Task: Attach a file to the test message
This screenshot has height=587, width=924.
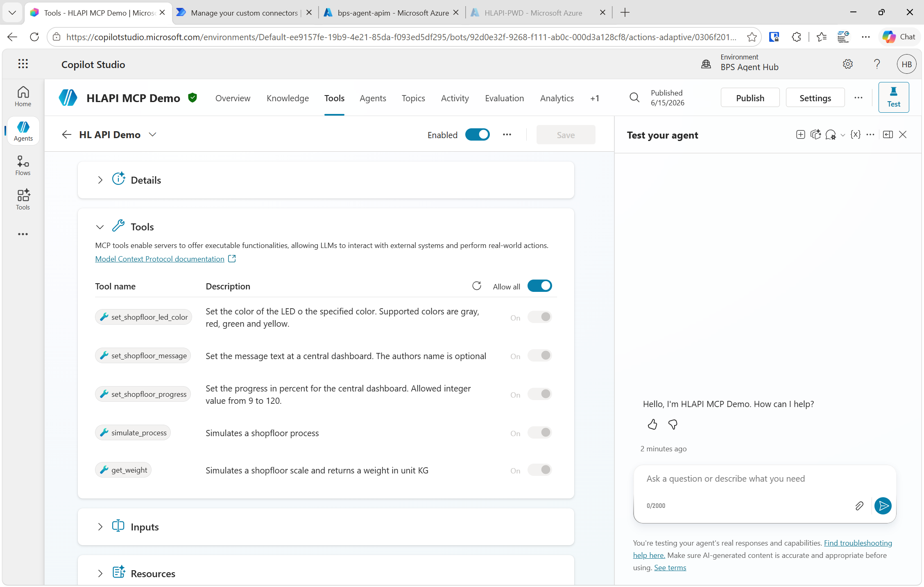Action: click(x=859, y=506)
